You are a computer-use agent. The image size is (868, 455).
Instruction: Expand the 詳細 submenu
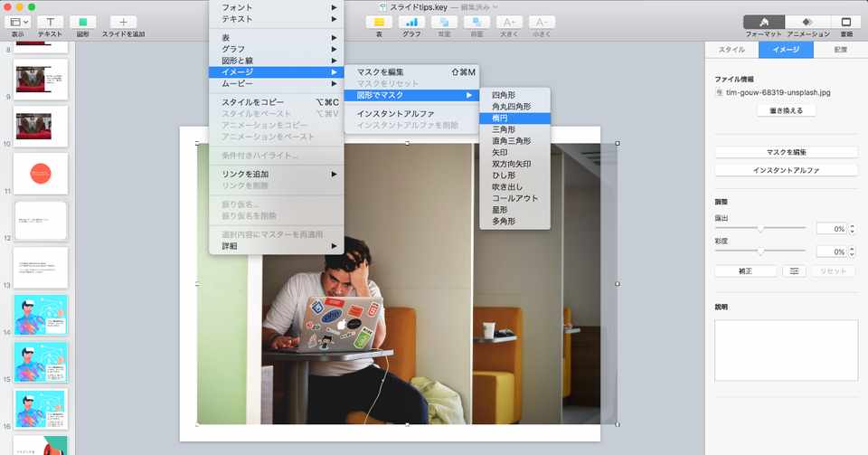coord(277,246)
